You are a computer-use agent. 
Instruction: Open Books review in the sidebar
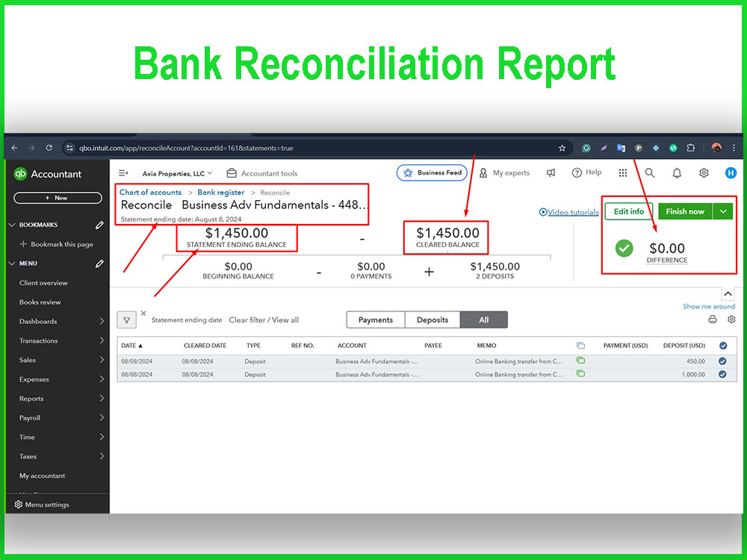pyautogui.click(x=40, y=302)
